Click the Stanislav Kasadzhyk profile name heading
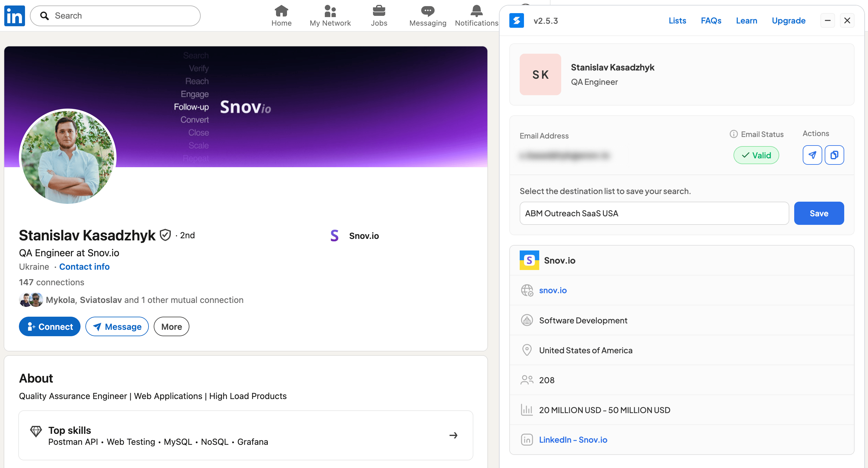 click(x=87, y=235)
